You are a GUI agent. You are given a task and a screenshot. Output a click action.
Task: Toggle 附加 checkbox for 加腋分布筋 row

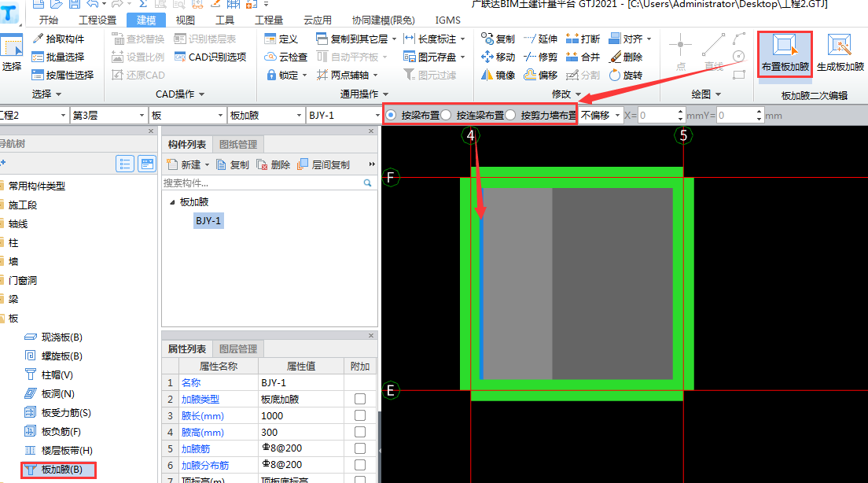pos(360,465)
